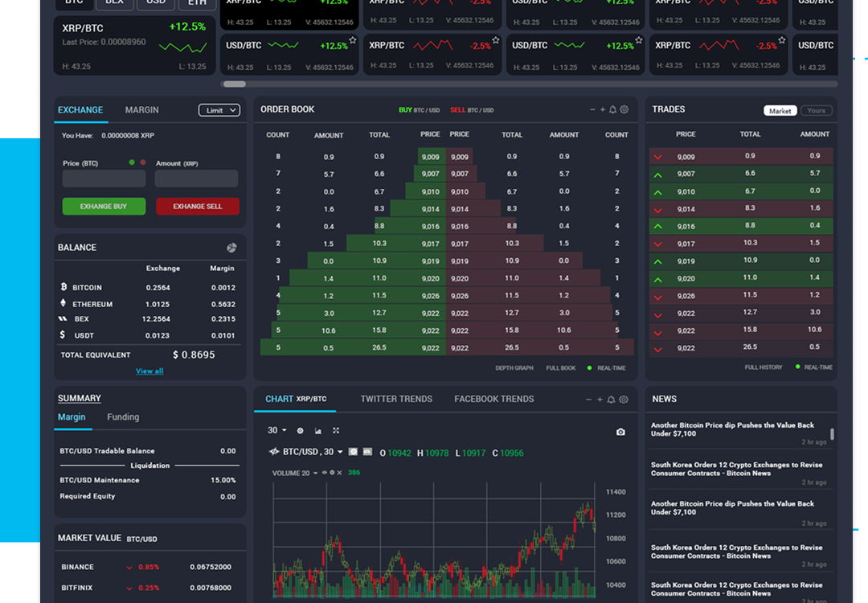Click the compare symbol icon beside BTC/USD

(x=273, y=452)
